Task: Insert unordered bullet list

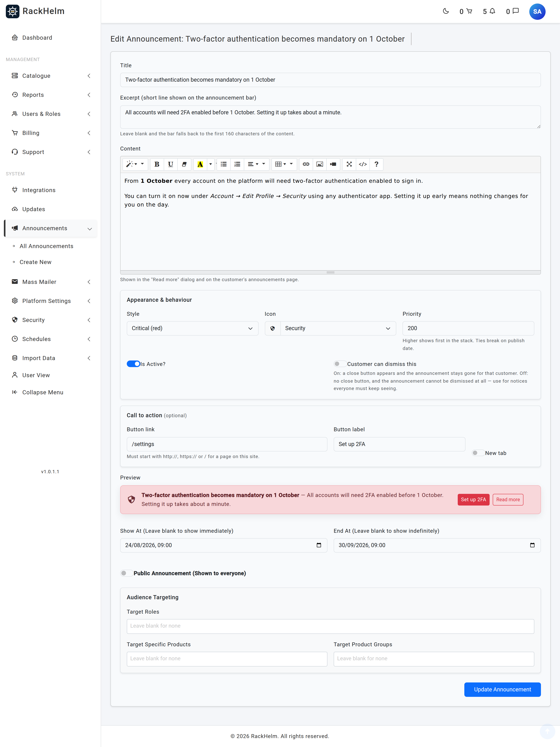Action: [224, 164]
